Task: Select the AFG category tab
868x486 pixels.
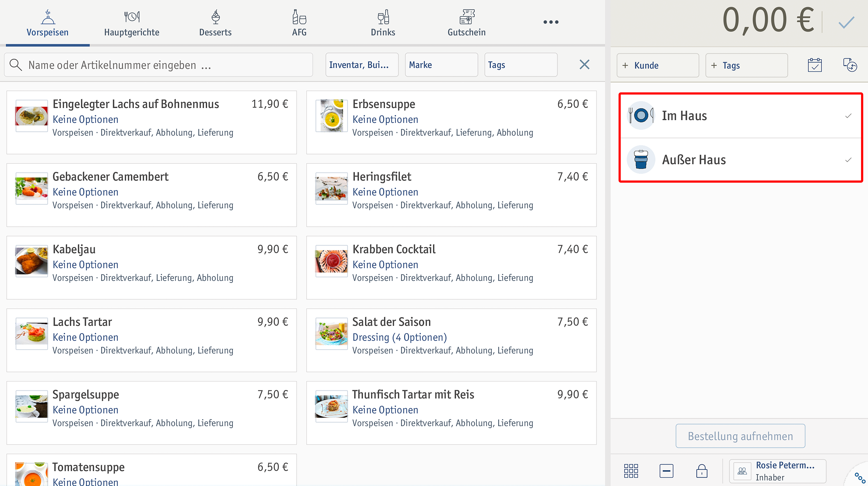Action: (299, 23)
